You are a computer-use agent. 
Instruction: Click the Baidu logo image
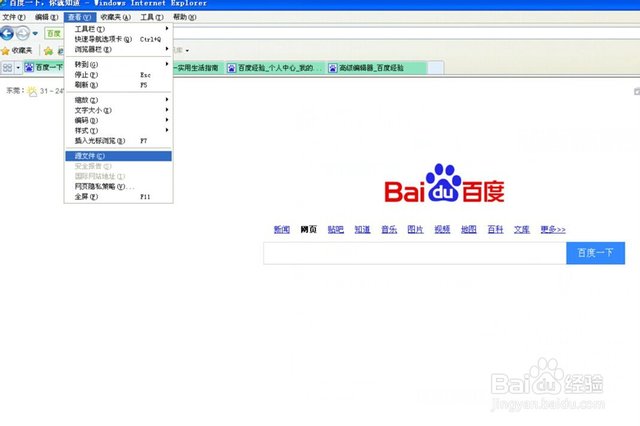tap(444, 183)
